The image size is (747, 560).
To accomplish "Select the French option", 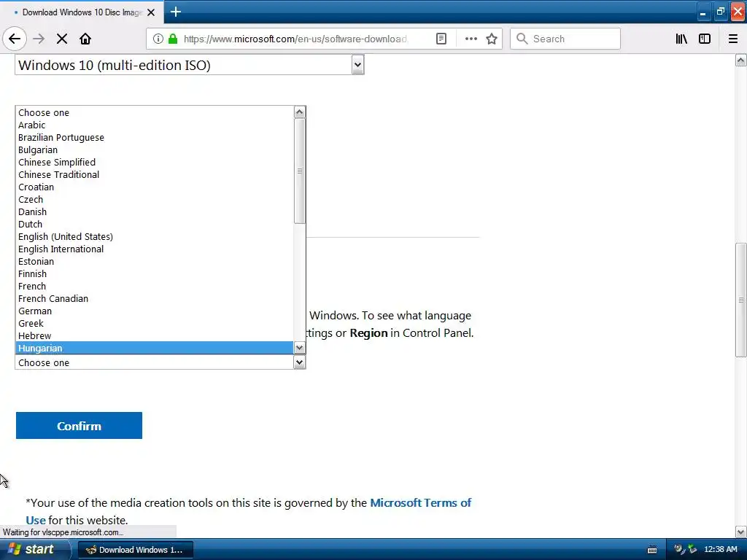I will click(x=155, y=286).
